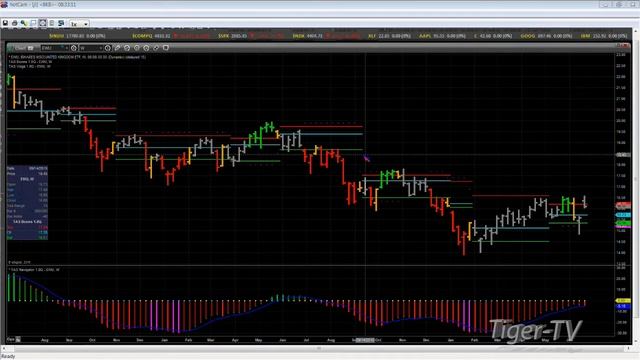The width and height of the screenshot is (640, 360).
Task: Click the TAS Boxes 1.0Q header in data box
Action: coord(27,222)
